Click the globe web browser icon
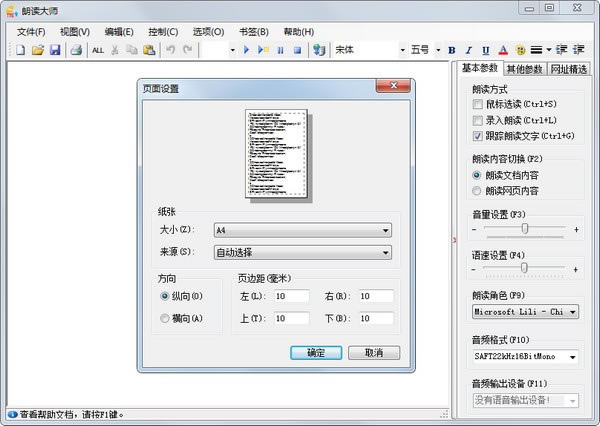Image resolution: width=600 pixels, height=426 pixels. [319, 50]
